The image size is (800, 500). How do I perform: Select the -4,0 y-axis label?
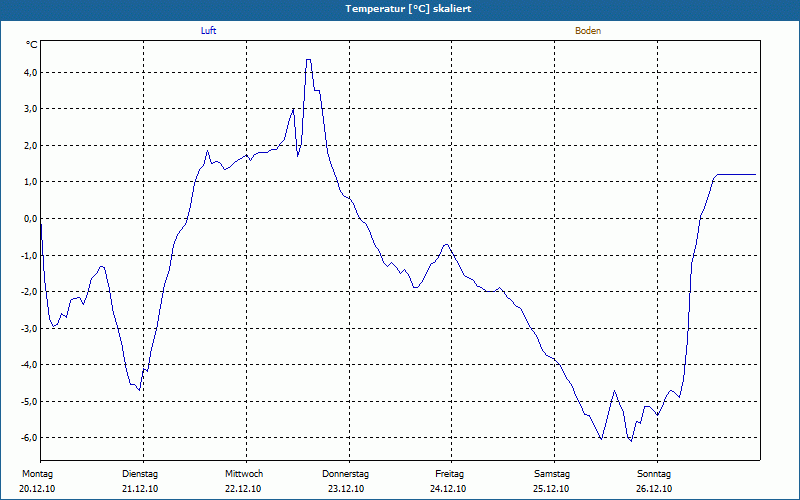point(29,365)
